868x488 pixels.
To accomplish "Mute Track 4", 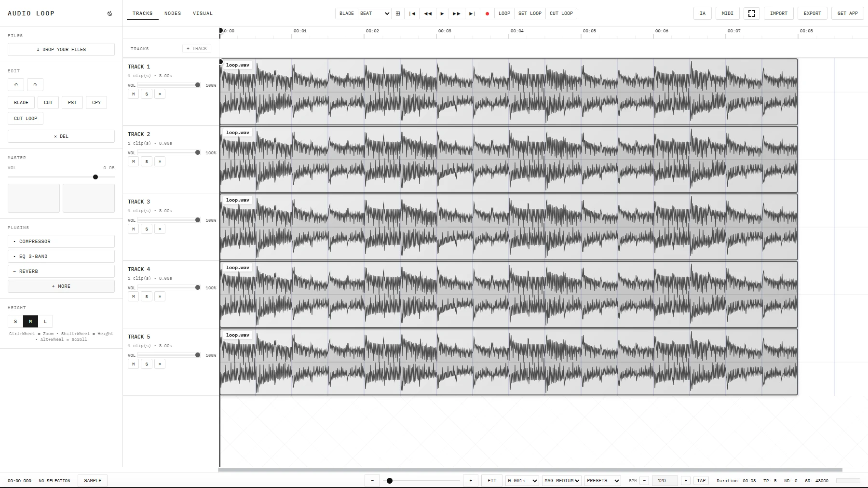I will pos(134,297).
